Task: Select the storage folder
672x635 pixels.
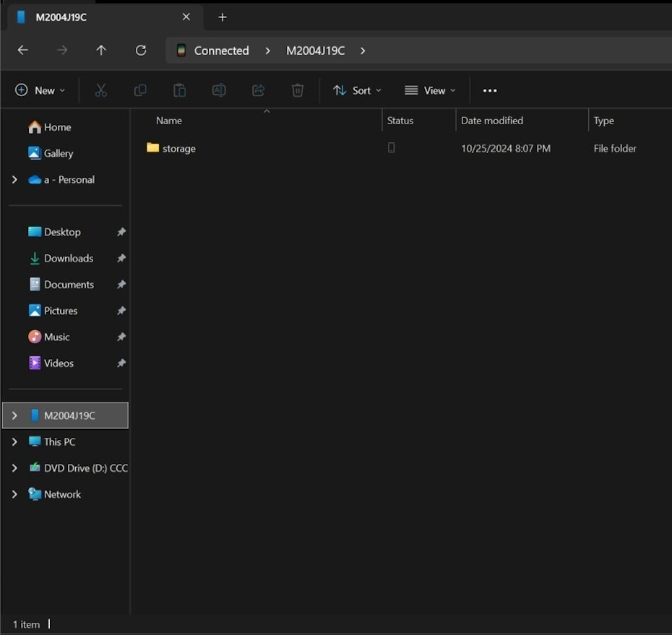Action: (x=178, y=149)
